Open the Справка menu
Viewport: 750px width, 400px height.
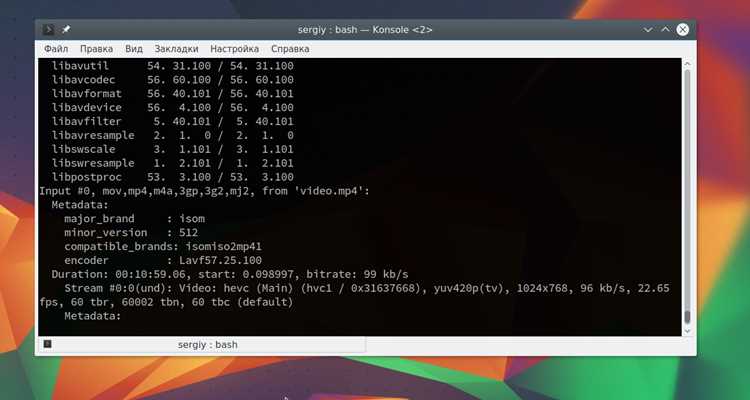pyautogui.click(x=290, y=49)
